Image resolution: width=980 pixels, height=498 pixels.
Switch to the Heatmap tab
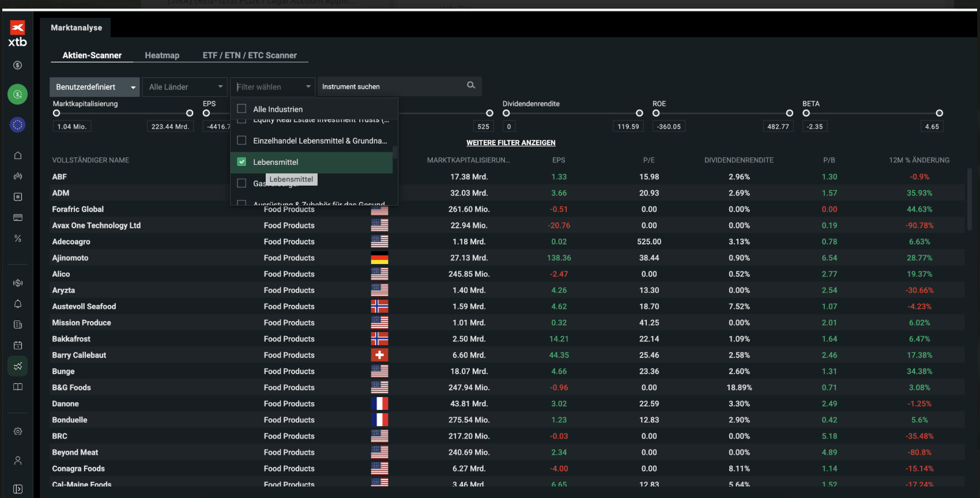pos(162,55)
